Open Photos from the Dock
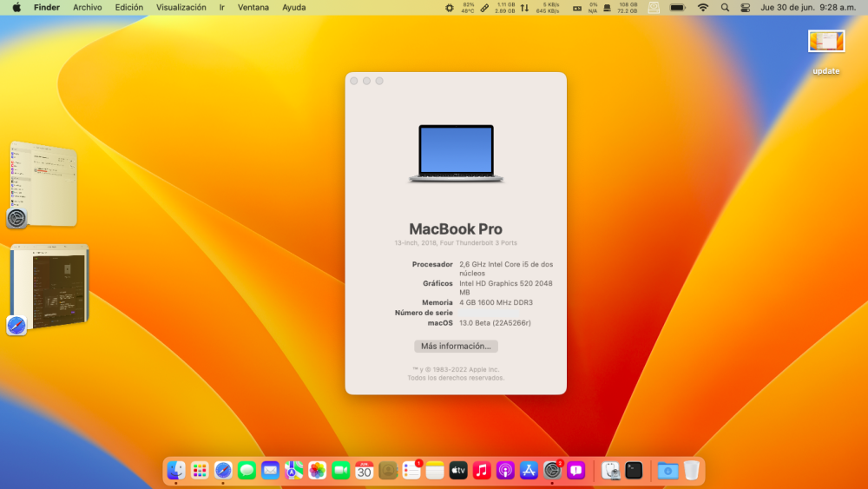The height and width of the screenshot is (489, 868). pyautogui.click(x=317, y=471)
